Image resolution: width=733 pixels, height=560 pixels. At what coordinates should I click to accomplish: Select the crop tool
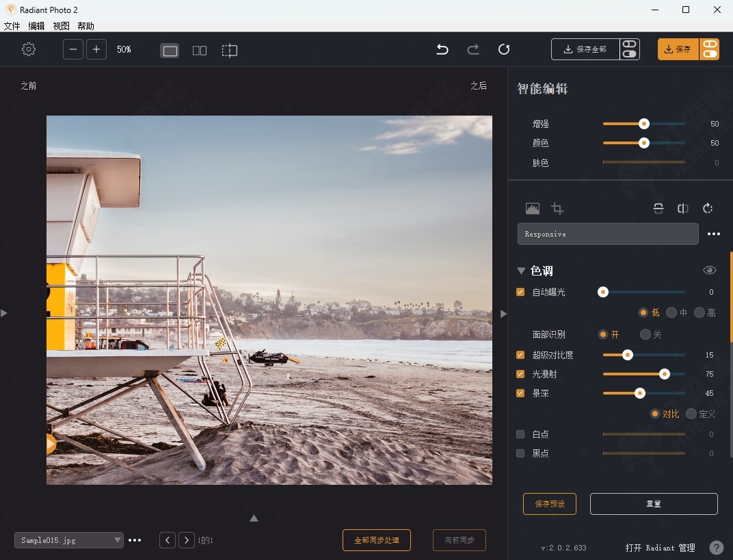click(557, 209)
